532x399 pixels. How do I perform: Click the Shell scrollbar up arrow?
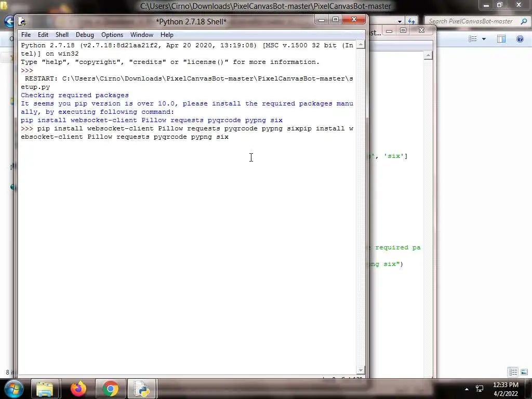pyautogui.click(x=361, y=45)
